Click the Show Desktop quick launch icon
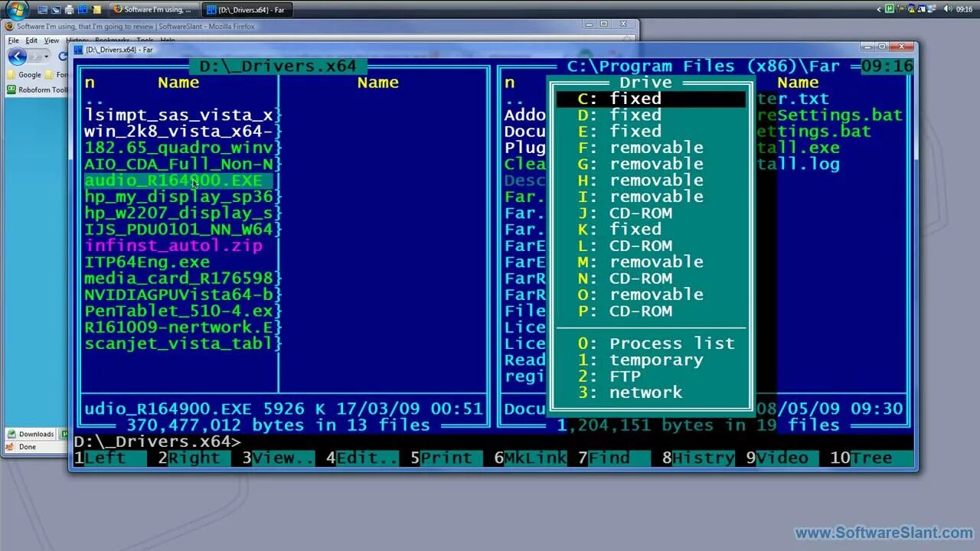The width and height of the screenshot is (980, 551). coord(43,10)
